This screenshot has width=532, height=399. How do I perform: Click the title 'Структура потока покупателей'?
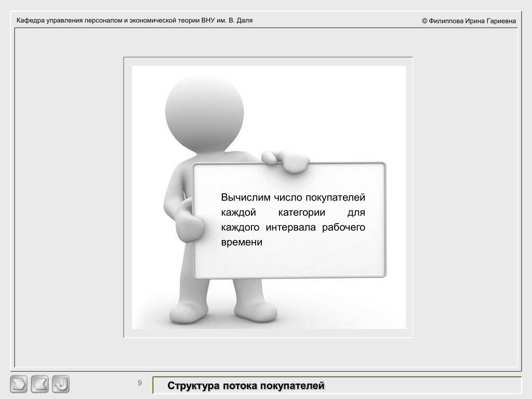[x=246, y=386]
